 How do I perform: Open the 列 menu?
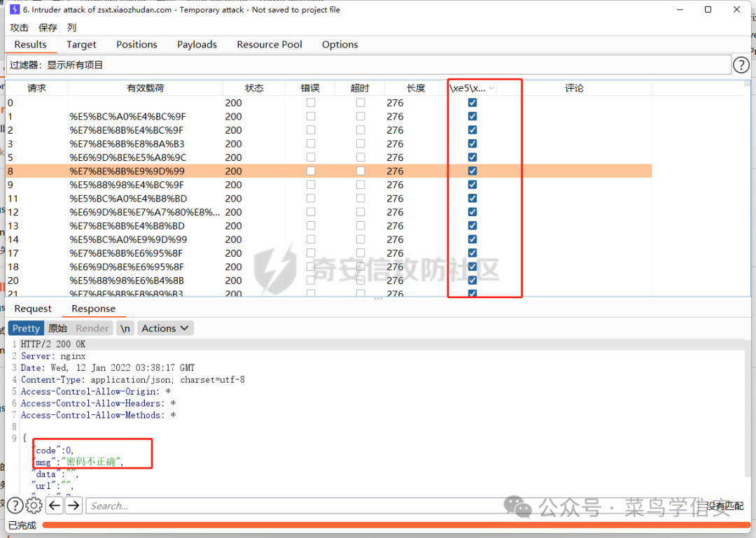72,27
